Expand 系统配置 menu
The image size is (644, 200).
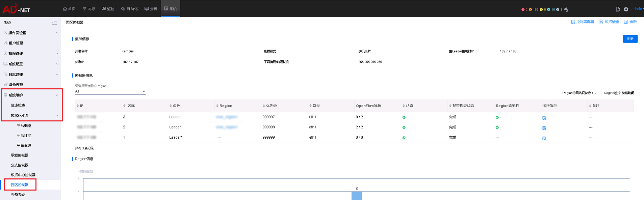(57, 64)
